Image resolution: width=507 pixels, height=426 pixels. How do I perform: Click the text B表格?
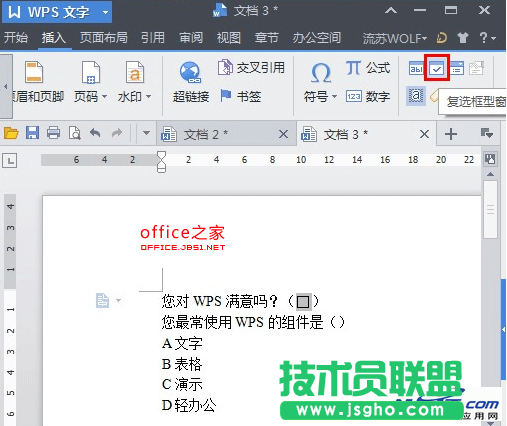[182, 364]
